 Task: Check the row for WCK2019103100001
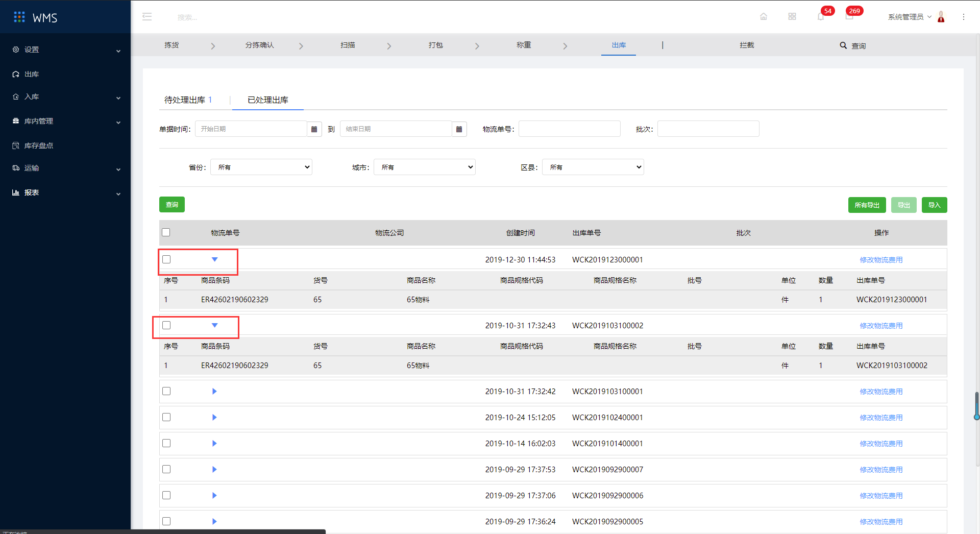pyautogui.click(x=166, y=391)
